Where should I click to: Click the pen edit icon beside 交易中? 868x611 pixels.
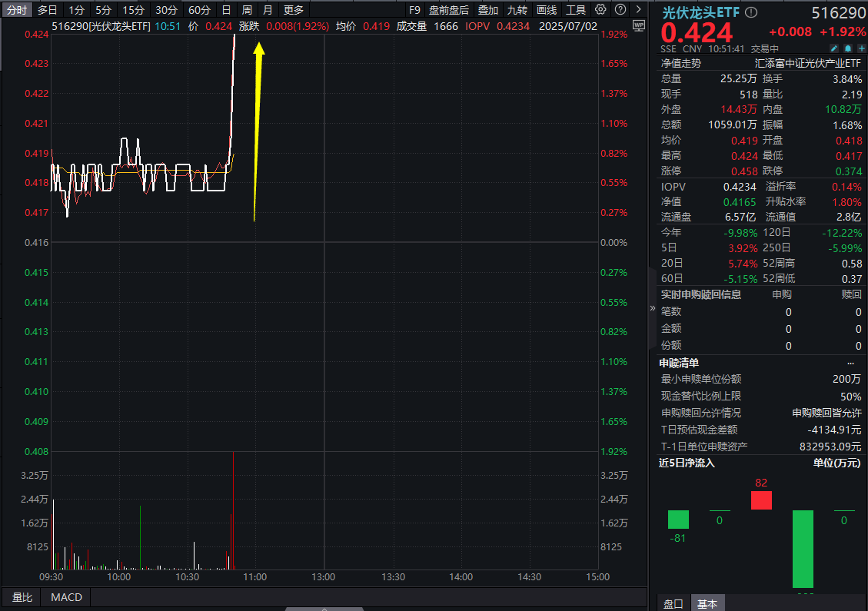pyautogui.click(x=833, y=48)
